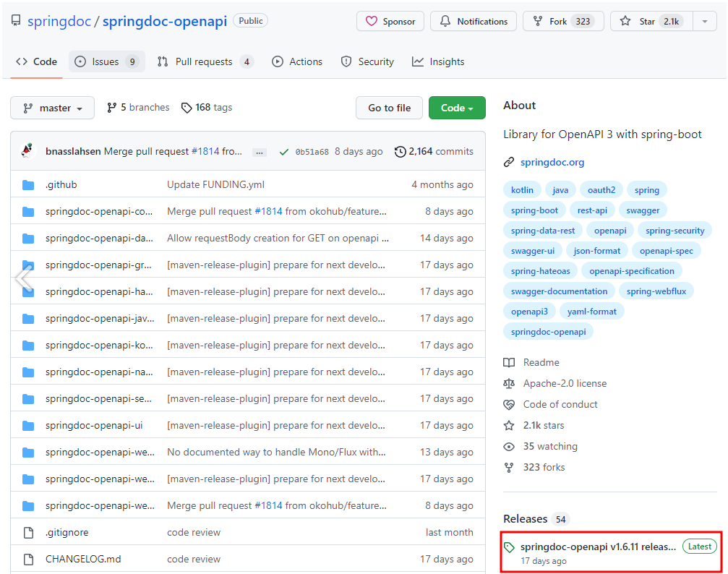Open the Actions tab

point(297,61)
